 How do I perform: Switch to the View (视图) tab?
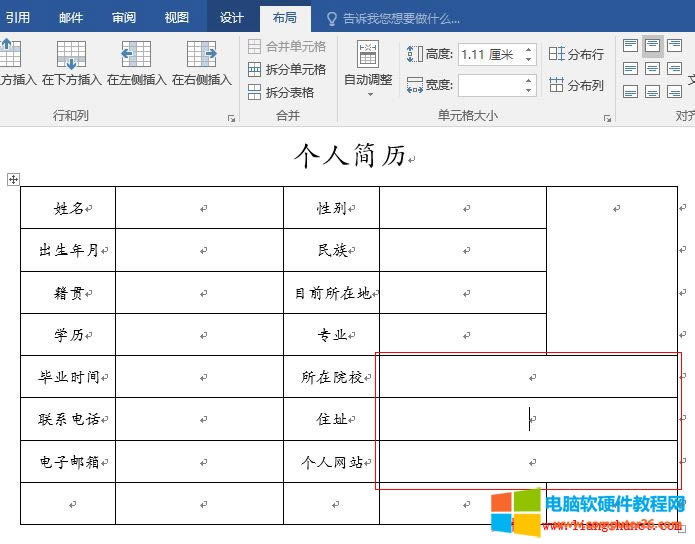[x=177, y=17]
